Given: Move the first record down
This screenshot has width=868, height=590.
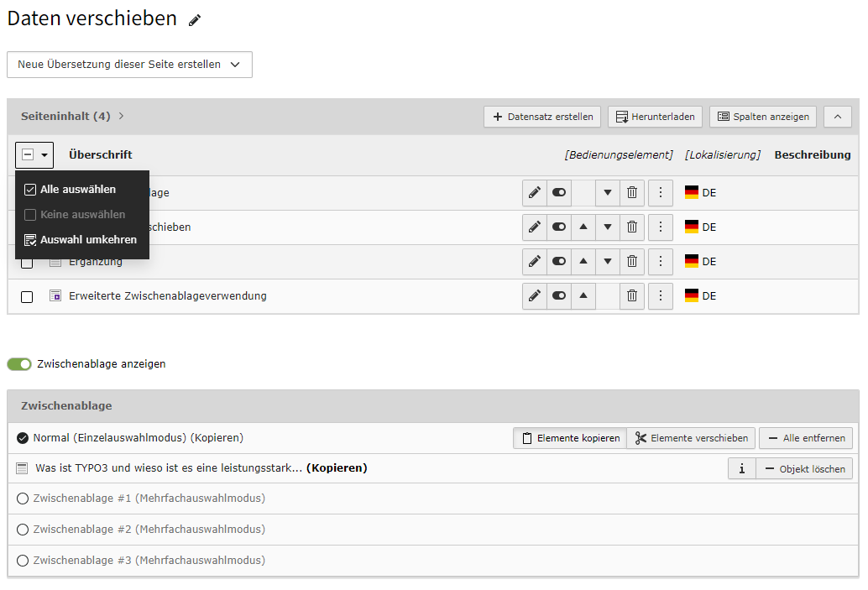Looking at the screenshot, I should coord(608,192).
